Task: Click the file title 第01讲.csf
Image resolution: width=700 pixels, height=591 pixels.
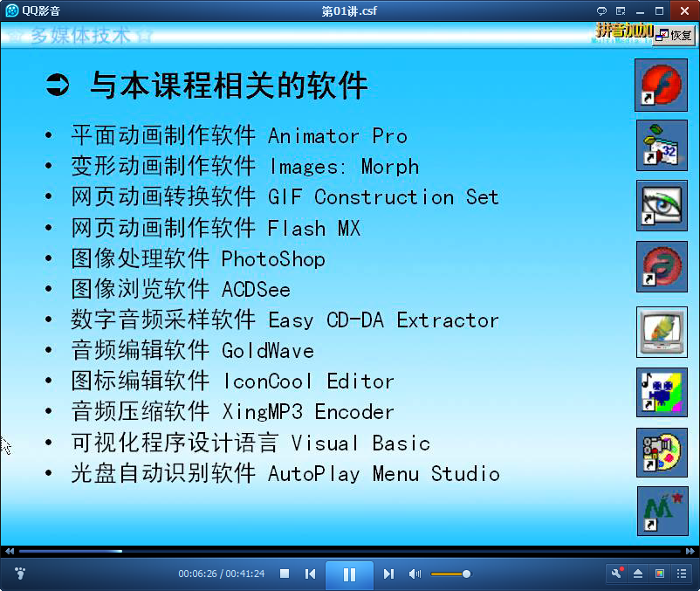Action: 349,10
